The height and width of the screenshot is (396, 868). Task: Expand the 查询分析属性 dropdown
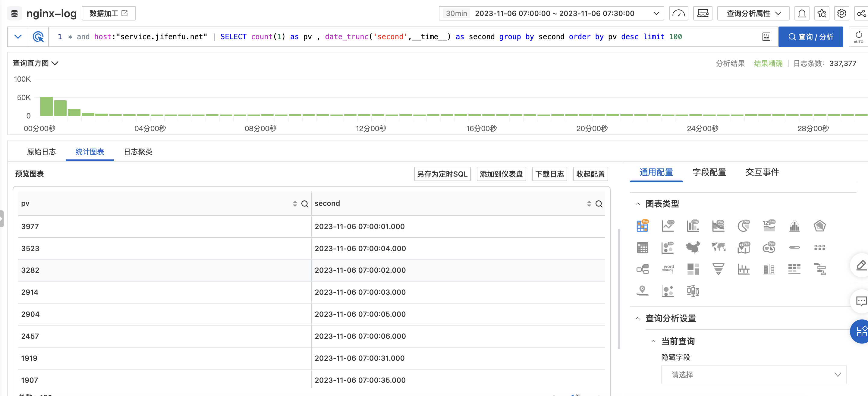pos(753,13)
